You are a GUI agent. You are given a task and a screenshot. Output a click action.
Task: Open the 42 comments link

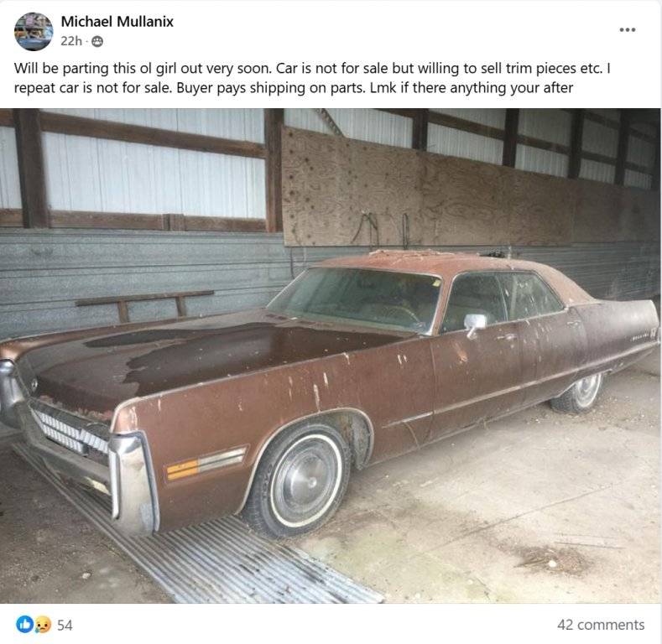601,625
